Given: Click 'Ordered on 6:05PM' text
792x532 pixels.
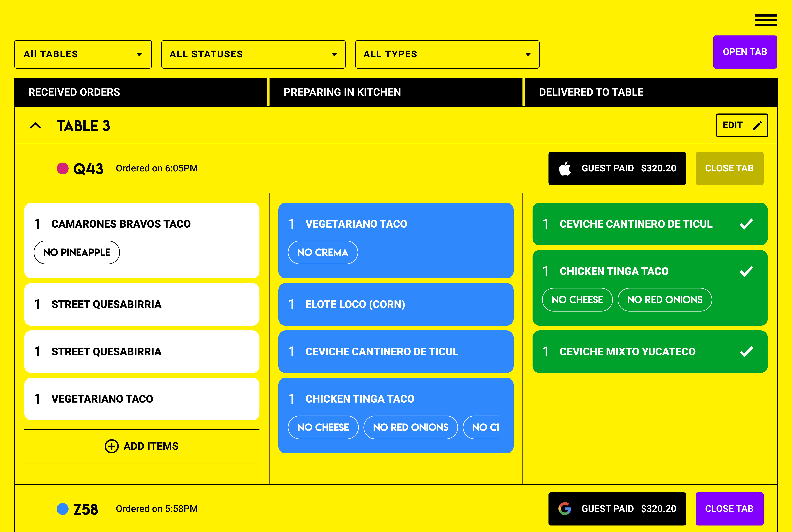Looking at the screenshot, I should tap(157, 168).
